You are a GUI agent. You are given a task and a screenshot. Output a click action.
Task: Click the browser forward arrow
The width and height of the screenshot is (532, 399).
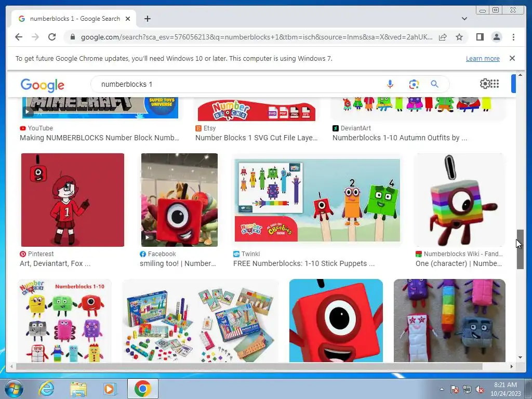35,37
